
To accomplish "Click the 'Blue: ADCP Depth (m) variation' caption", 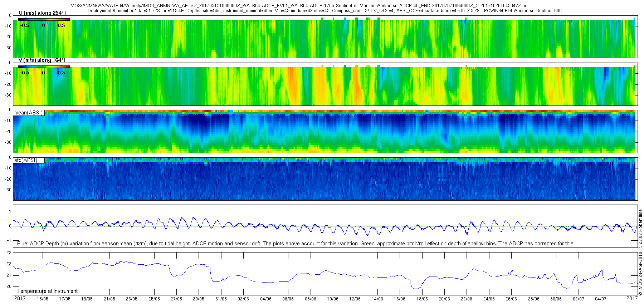I will (x=296, y=244).
